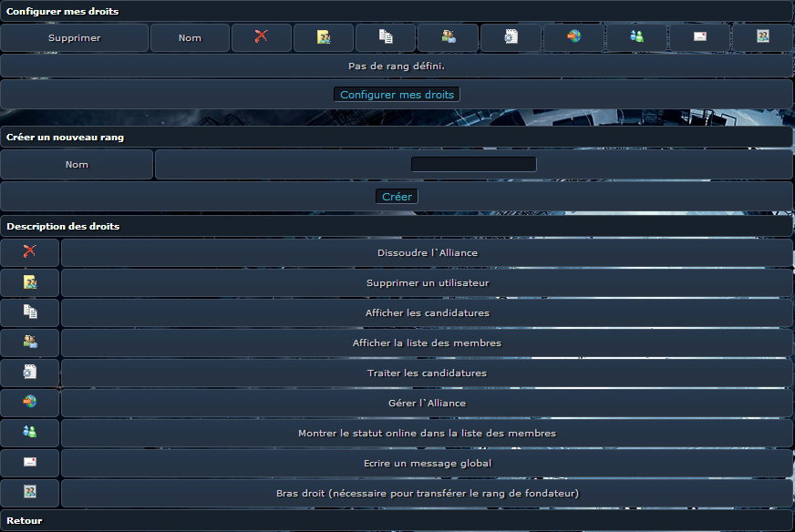Focus the new rank Nom text field
The height and width of the screenshot is (532, 795).
tap(473, 165)
